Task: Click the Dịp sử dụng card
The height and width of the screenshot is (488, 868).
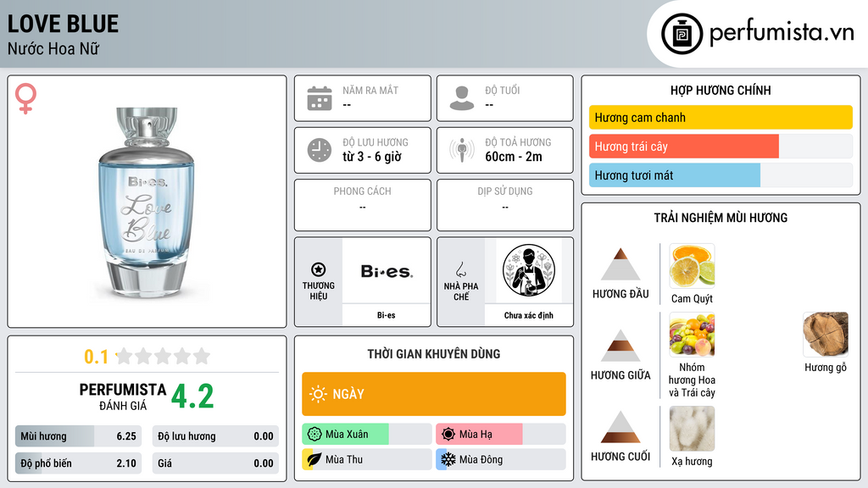Action: pos(505,205)
